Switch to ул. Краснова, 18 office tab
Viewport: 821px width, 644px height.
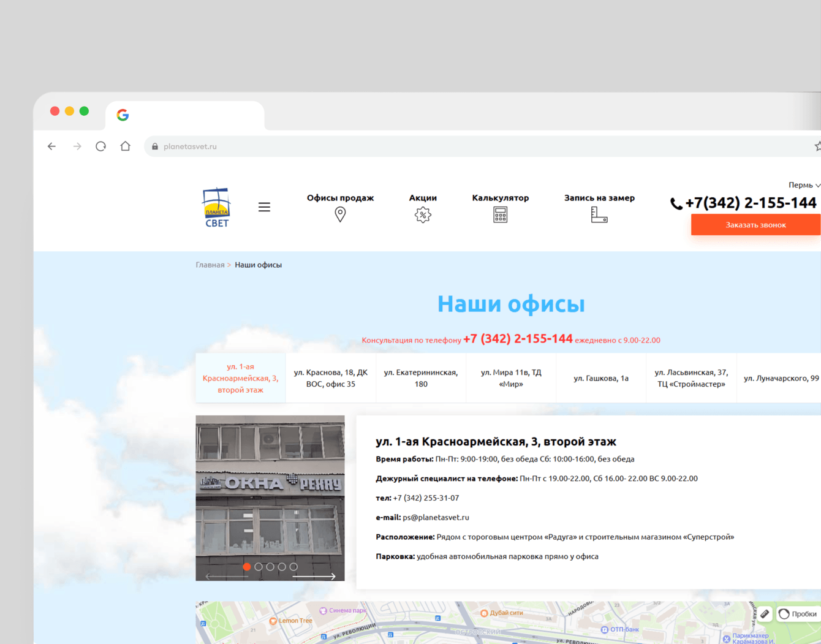tap(331, 378)
